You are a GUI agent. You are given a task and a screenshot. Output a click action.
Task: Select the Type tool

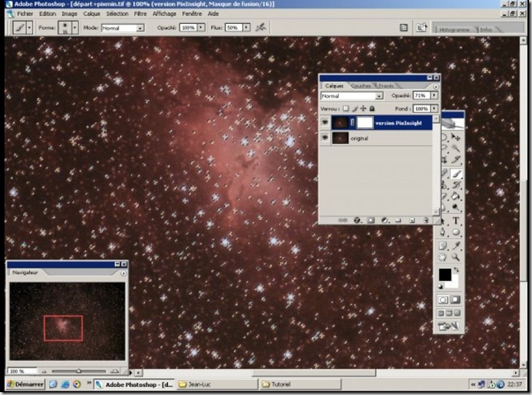point(456,221)
